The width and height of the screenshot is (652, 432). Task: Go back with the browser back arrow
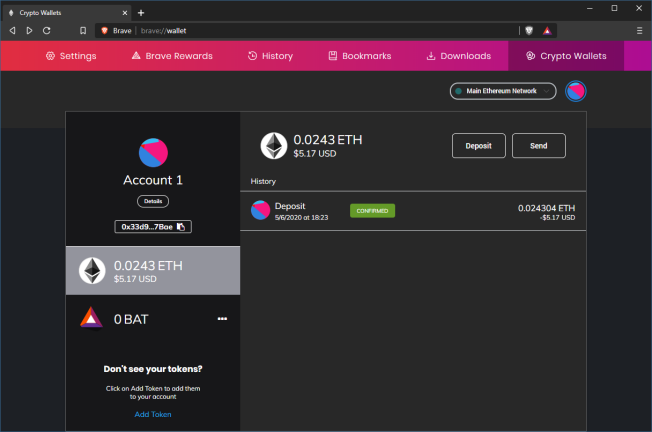12,30
